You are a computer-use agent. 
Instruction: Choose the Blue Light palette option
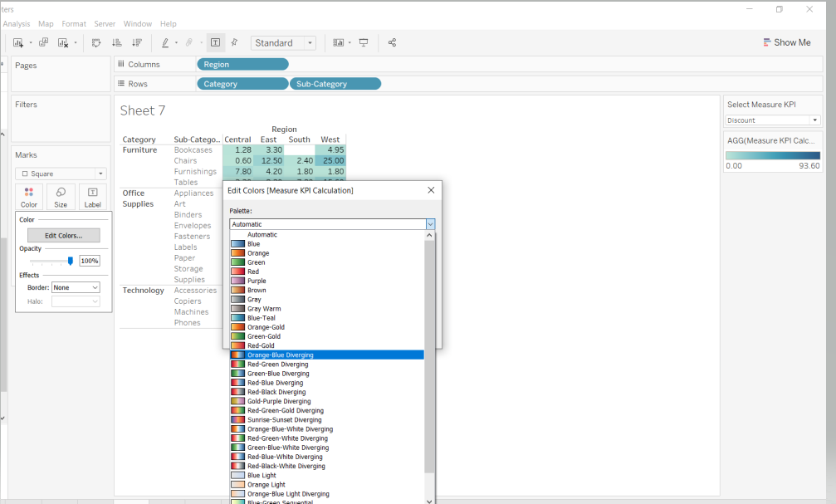click(x=327, y=475)
